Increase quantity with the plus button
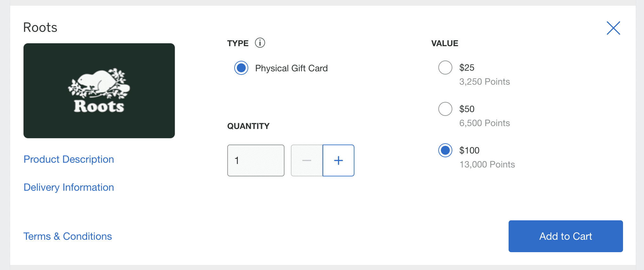The width and height of the screenshot is (644, 270). point(339,160)
